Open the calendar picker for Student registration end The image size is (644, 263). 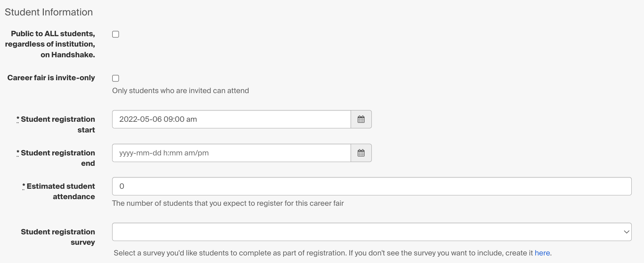click(361, 153)
